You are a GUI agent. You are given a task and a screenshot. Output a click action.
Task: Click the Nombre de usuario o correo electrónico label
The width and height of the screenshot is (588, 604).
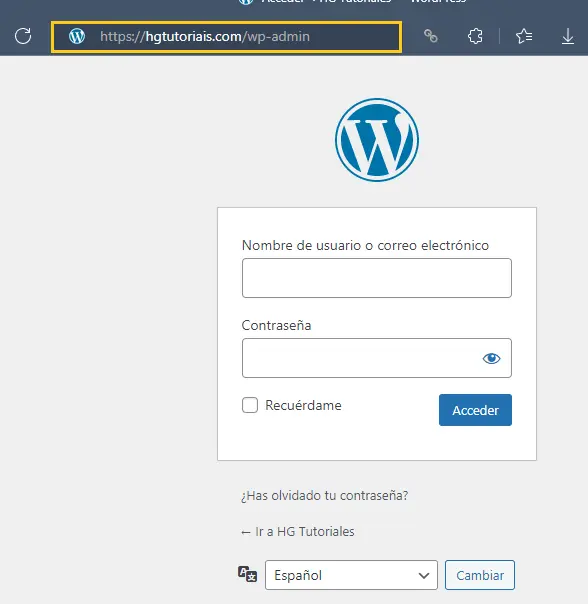click(365, 245)
